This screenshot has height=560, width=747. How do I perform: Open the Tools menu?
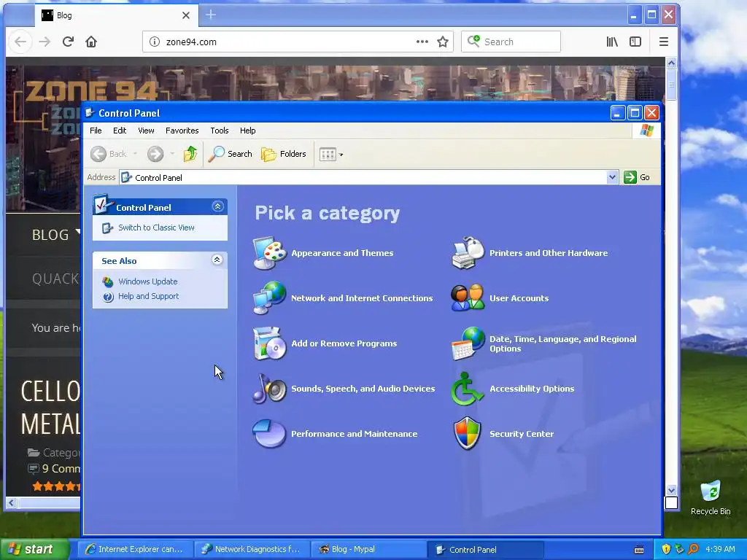pyautogui.click(x=220, y=131)
